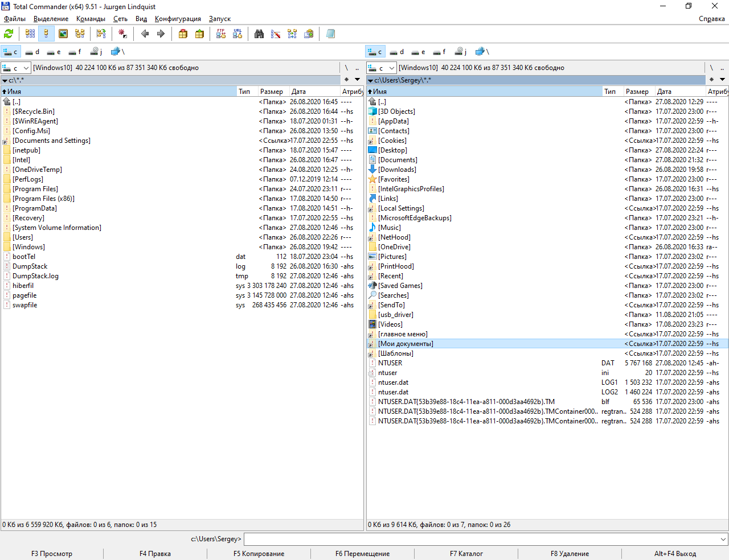The image size is (729, 560).
Task: Toggle brief view mode in toolbar
Action: (x=30, y=34)
